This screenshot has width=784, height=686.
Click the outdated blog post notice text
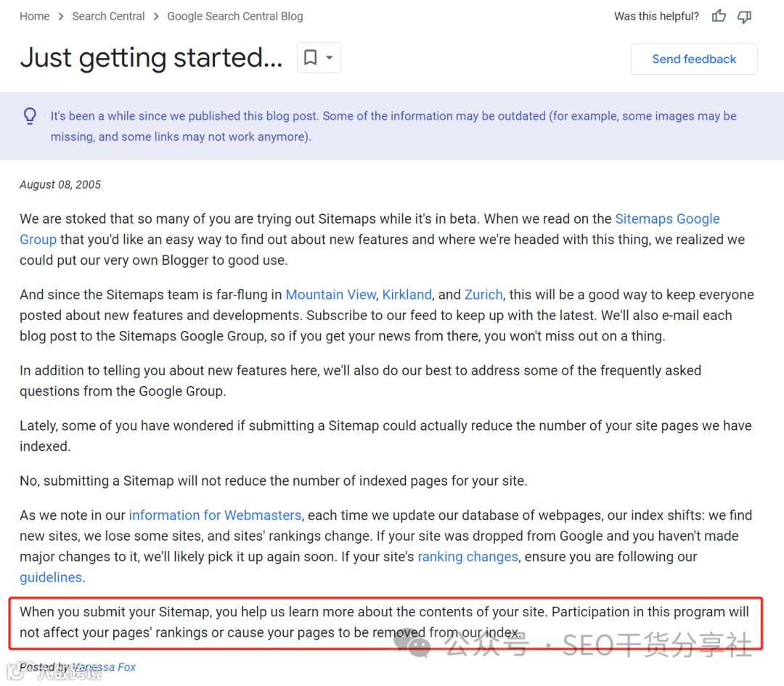point(393,126)
